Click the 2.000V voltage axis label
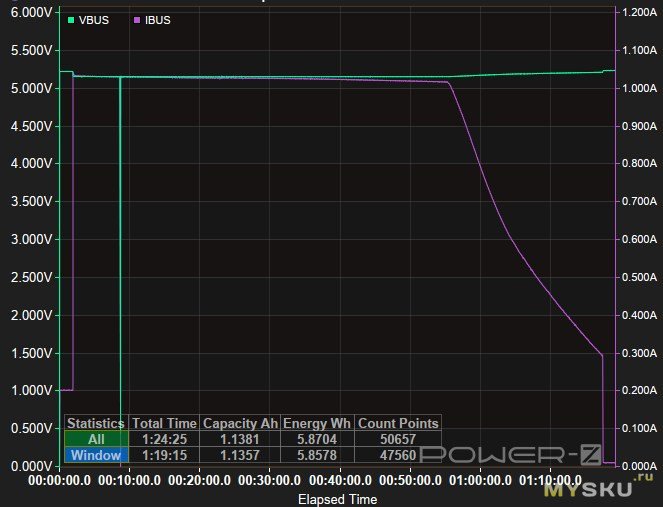Screen dimensions: 663x507 tap(31, 315)
